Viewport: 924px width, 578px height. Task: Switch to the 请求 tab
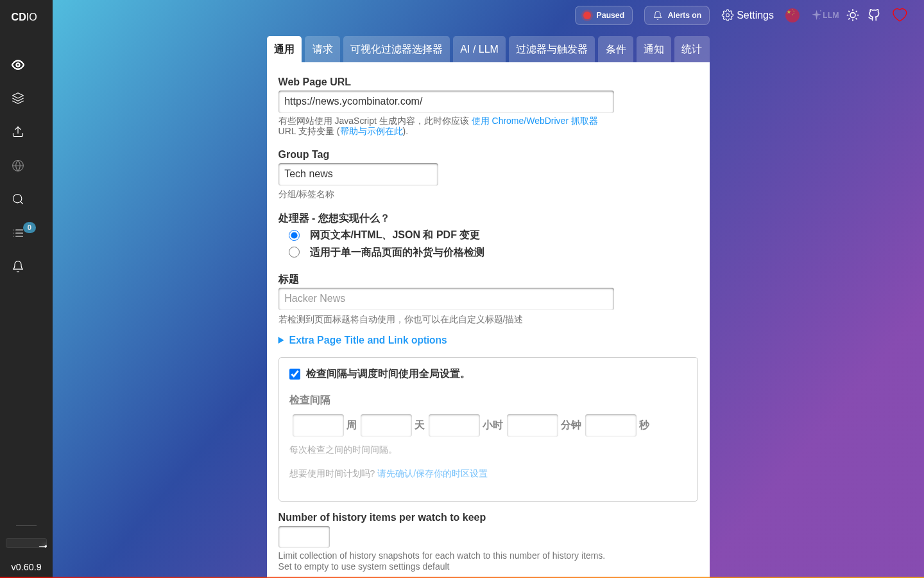322,49
